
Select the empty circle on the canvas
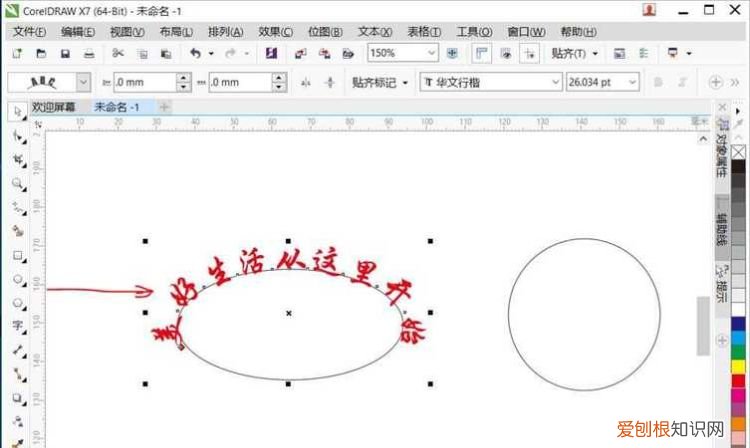[584, 315]
